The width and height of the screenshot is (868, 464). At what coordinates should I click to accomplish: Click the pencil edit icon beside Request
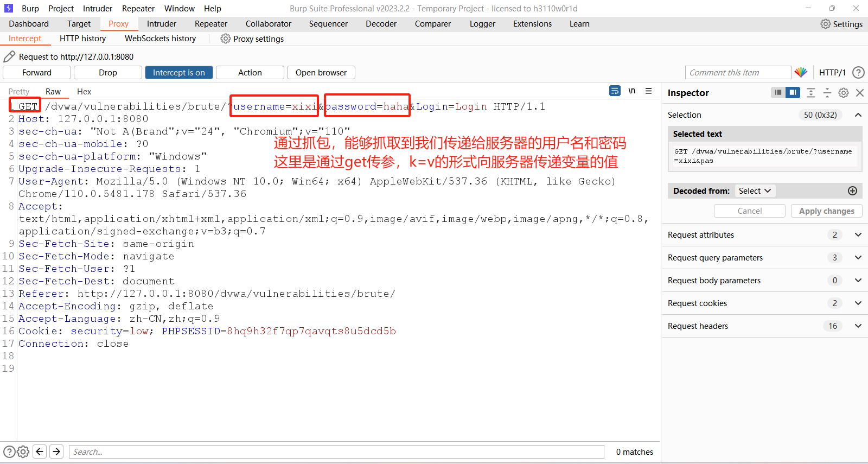pyautogui.click(x=9, y=56)
